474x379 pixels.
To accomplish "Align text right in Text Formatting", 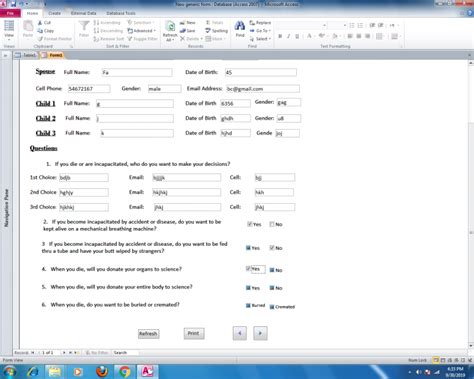I will (368, 36).
